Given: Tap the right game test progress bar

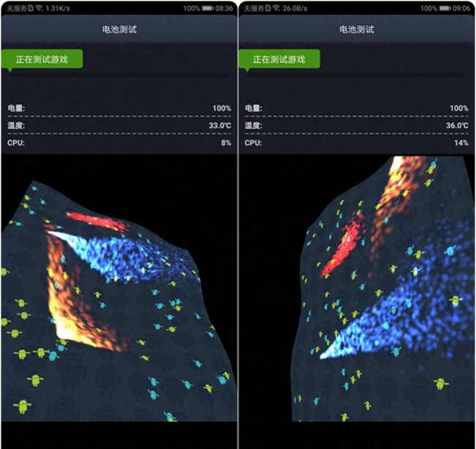Looking at the screenshot, I should 356,75.
